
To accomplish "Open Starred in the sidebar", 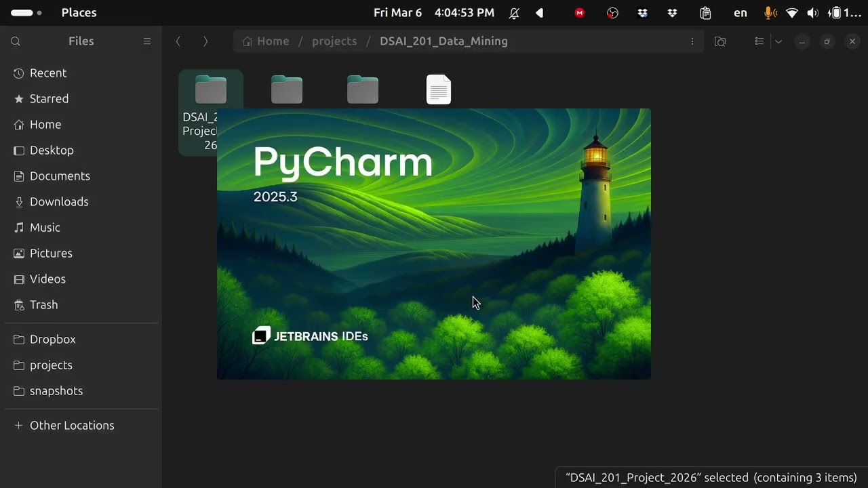I will [x=81, y=99].
